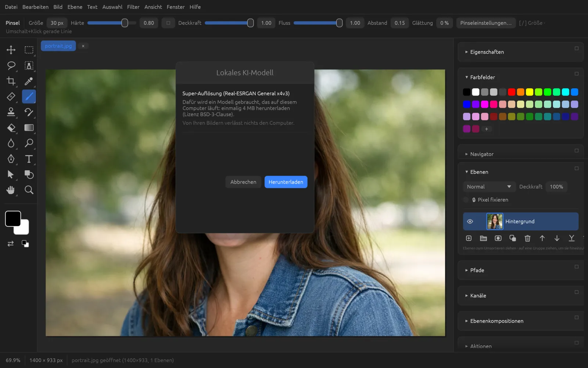
Task: Switch to the portrait.jpg tab
Action: tap(58, 46)
